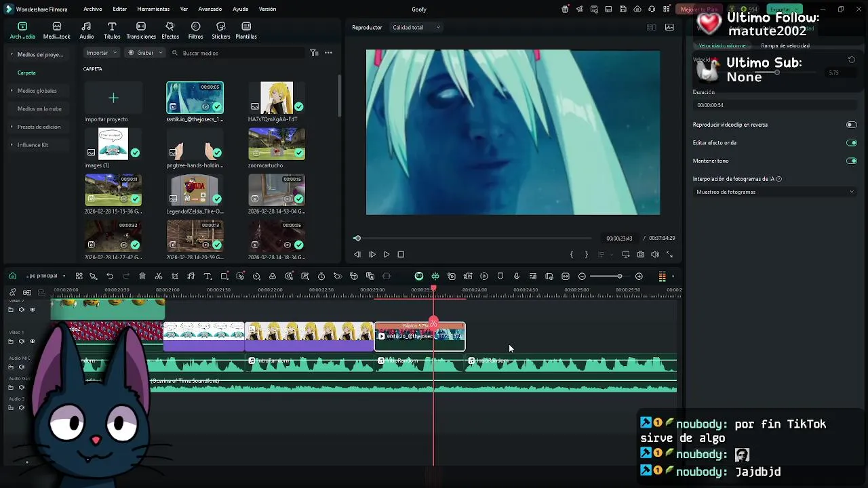Image resolution: width=868 pixels, height=488 pixels.
Task: Open Calidad total quality dropdown
Action: (x=416, y=28)
